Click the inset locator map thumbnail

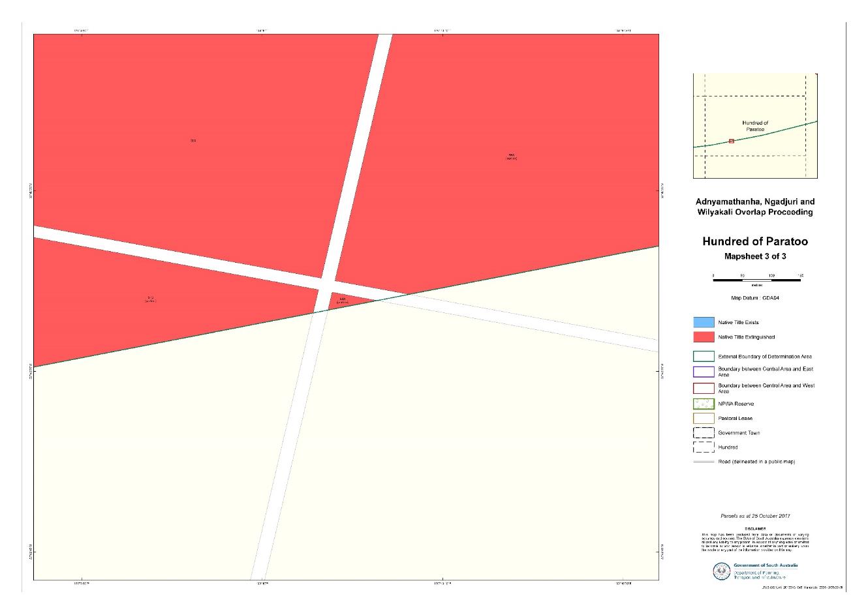[755, 126]
